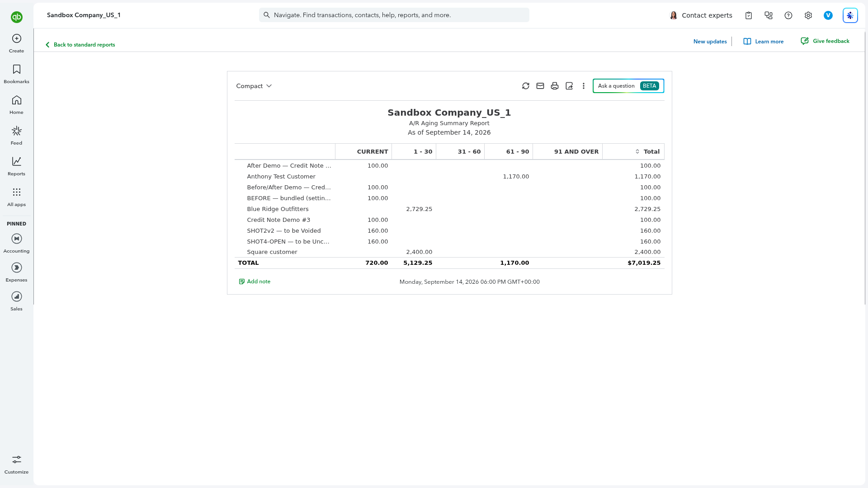
Task: Click total 720.00 in CURRENT column
Action: tap(377, 263)
